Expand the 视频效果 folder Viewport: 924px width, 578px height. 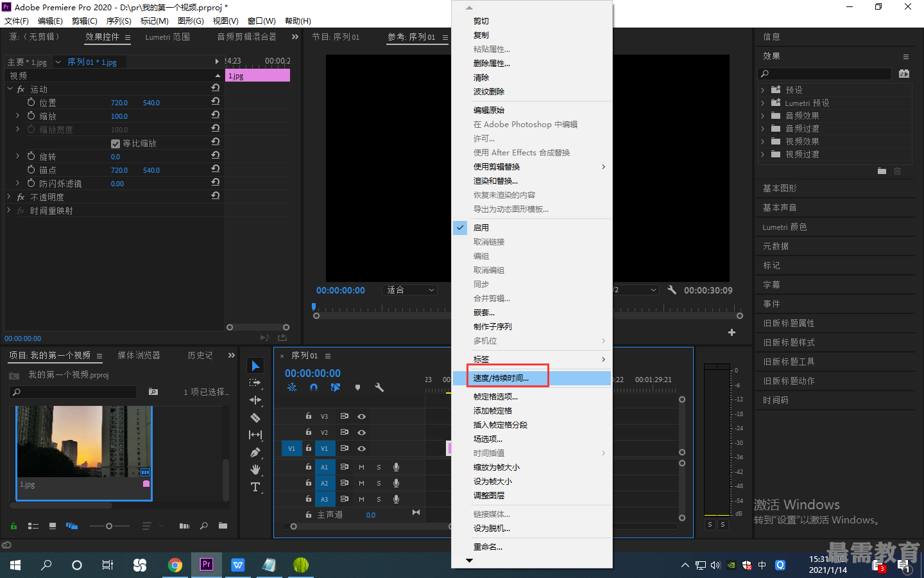point(762,141)
